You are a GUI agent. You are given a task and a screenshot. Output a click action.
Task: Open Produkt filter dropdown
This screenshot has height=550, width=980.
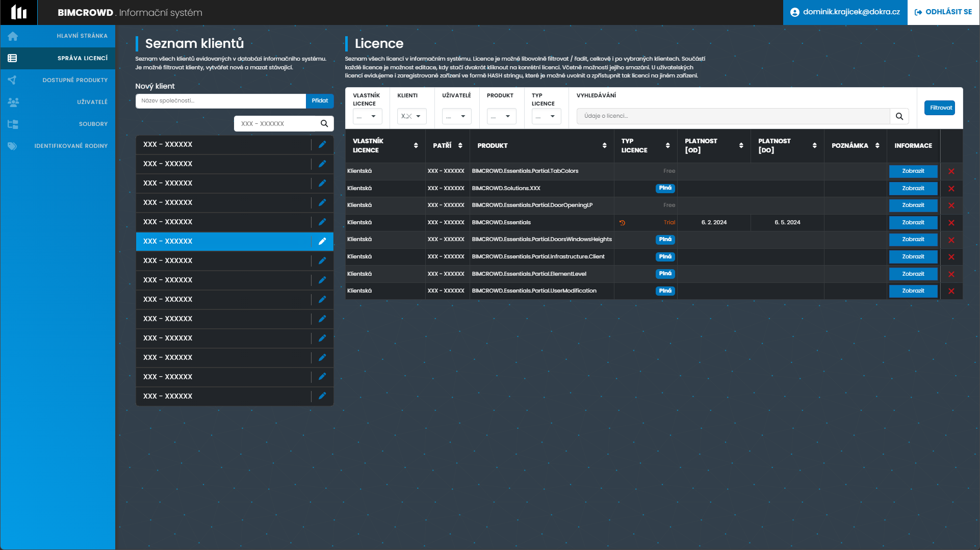(x=502, y=116)
